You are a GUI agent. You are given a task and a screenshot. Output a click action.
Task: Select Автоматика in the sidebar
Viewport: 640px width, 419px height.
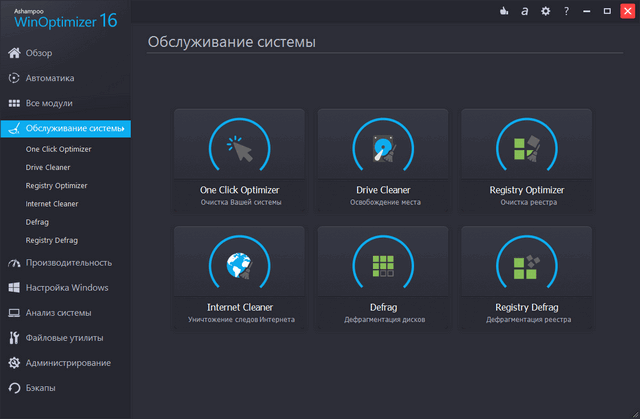tap(50, 78)
